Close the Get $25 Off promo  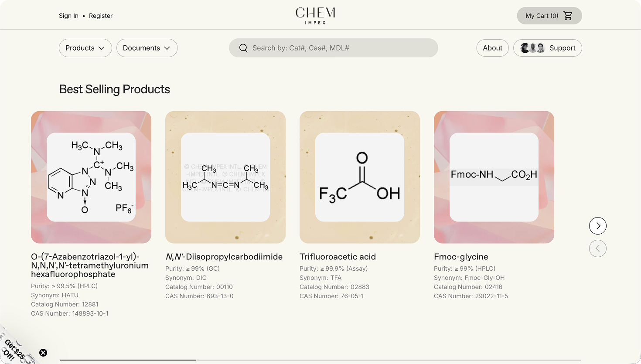(43, 353)
